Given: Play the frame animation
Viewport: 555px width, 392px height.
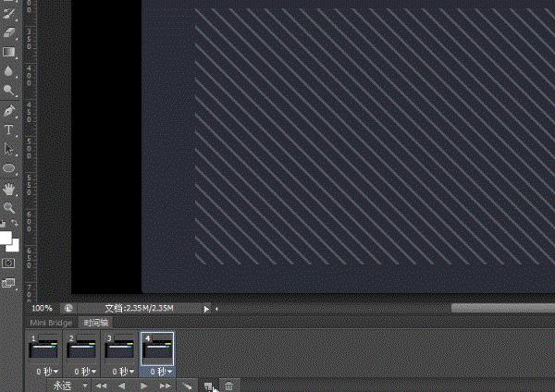Looking at the screenshot, I should pyautogui.click(x=143, y=386).
